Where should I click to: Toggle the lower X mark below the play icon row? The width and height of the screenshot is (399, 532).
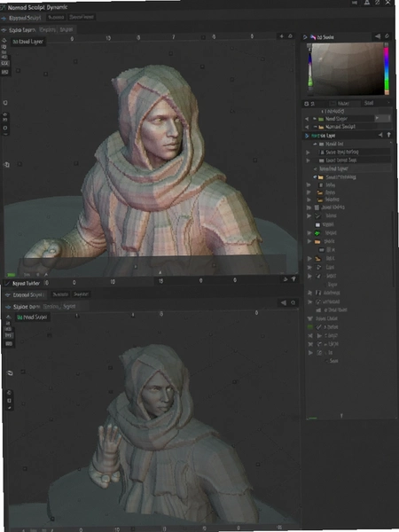310,344
